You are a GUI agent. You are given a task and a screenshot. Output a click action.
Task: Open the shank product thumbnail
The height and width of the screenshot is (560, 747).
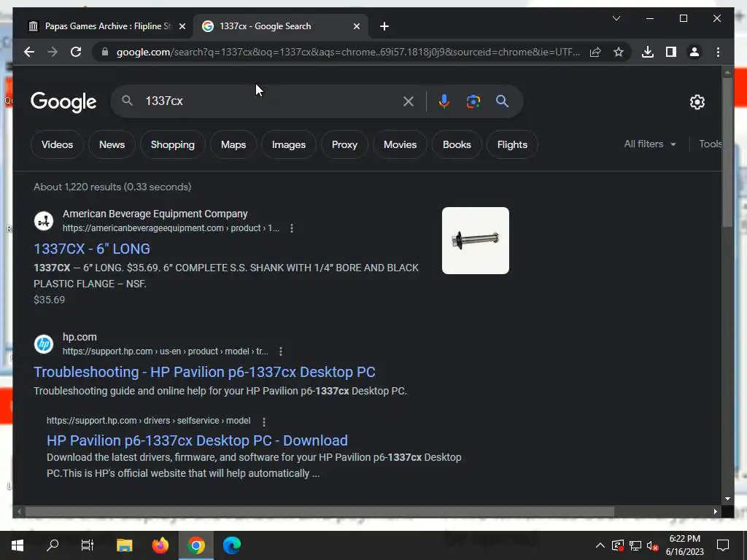click(x=476, y=241)
